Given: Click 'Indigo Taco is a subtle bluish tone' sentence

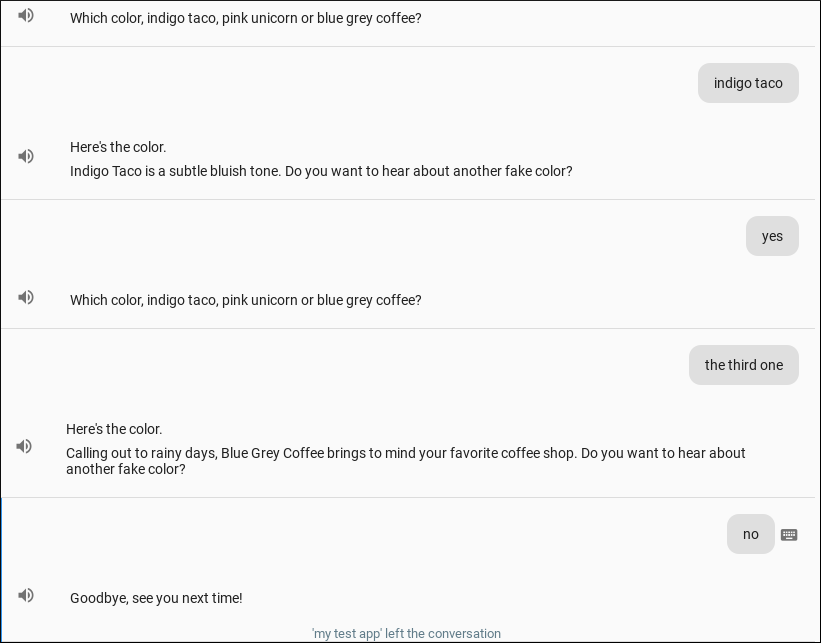Looking at the screenshot, I should [175, 171].
